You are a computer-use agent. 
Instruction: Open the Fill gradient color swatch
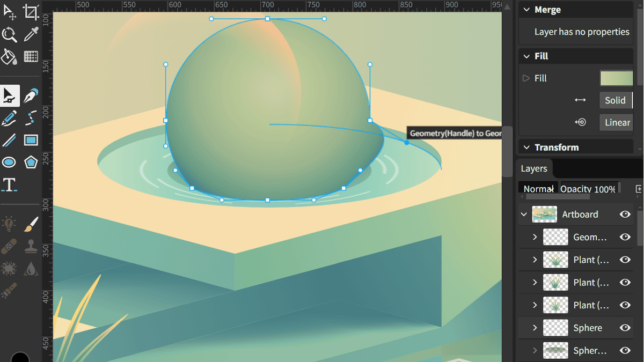(x=617, y=78)
